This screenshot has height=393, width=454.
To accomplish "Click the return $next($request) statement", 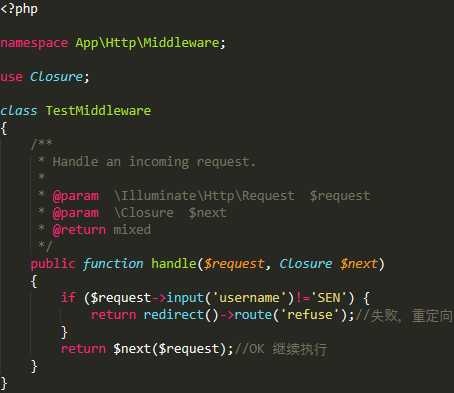I will click(147, 349).
